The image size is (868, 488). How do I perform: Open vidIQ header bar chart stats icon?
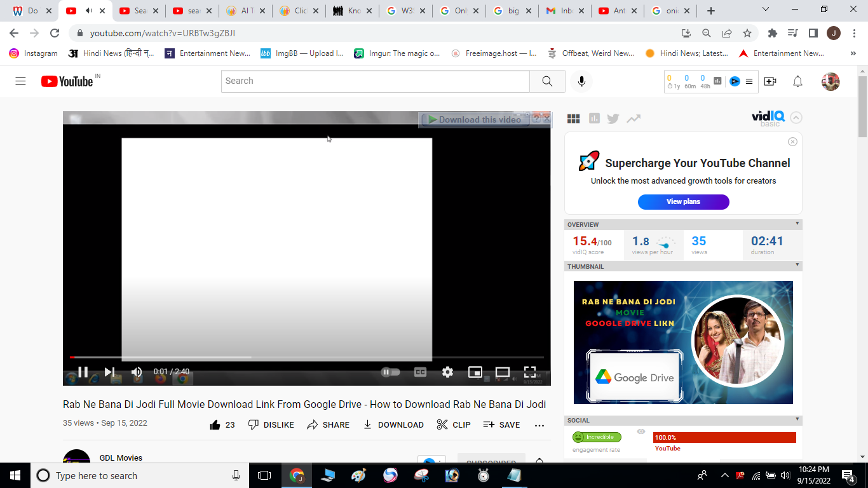[x=718, y=81]
